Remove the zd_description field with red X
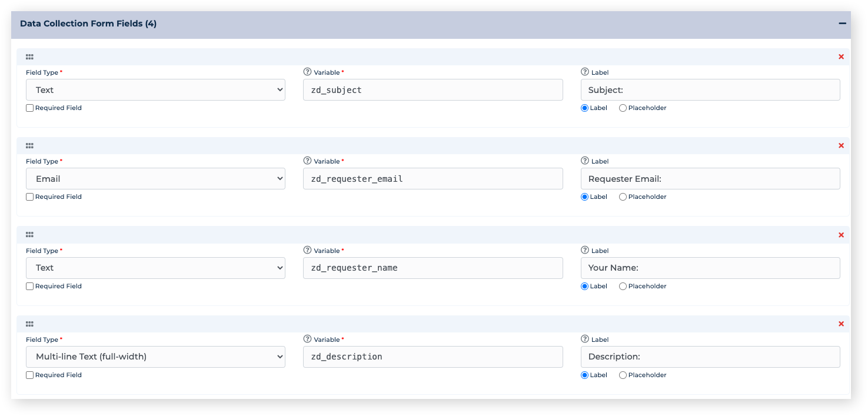Screen dimensions: 868x416 [841, 324]
